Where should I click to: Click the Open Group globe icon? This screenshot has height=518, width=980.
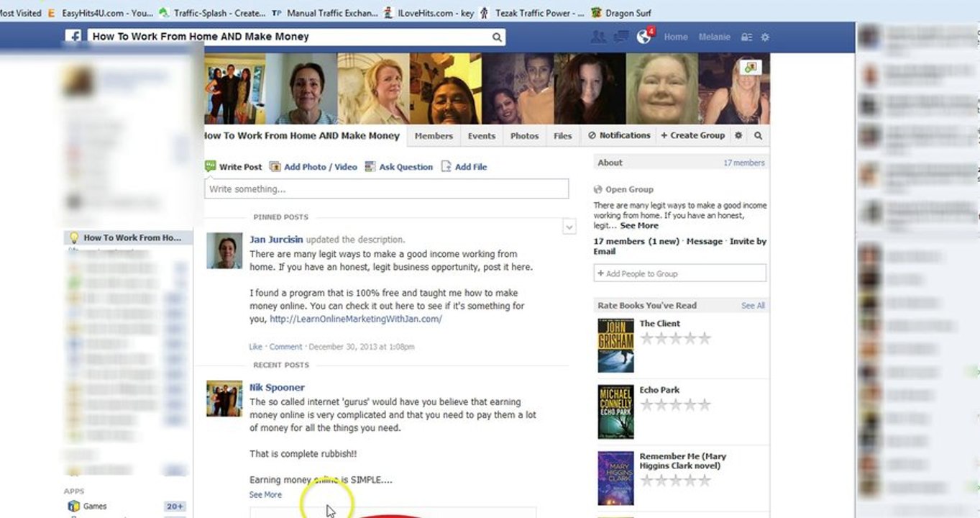(597, 189)
